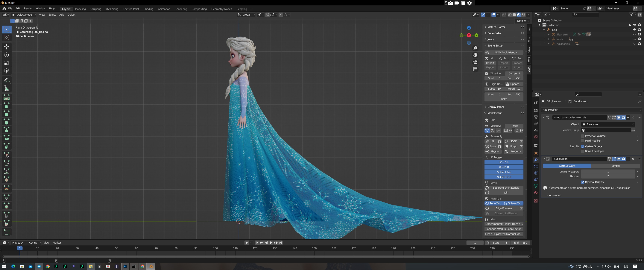This screenshot has height=270, width=644.
Task: Click frame 100 on the timeline
Action: 215,248
